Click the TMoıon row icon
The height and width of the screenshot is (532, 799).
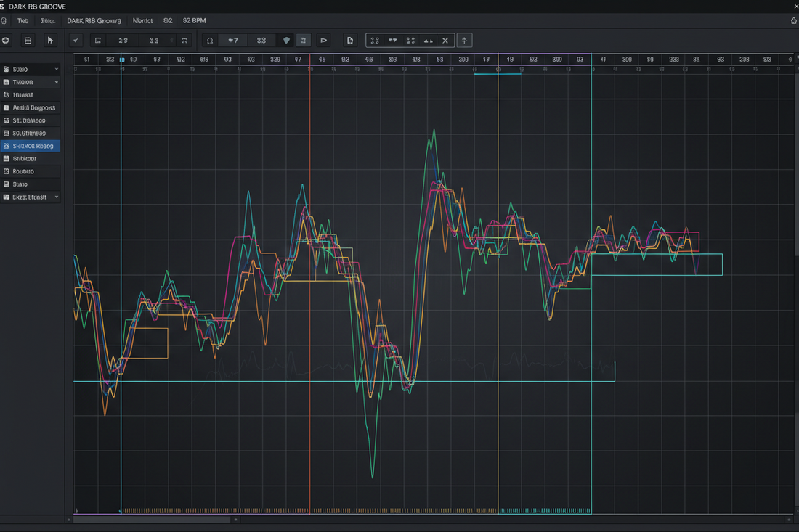(6, 82)
